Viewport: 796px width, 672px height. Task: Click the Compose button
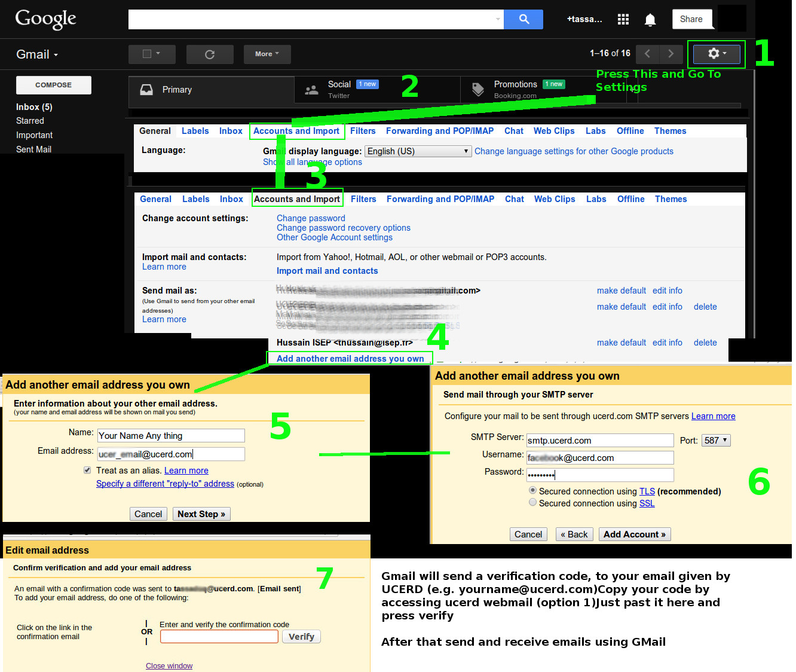(54, 85)
